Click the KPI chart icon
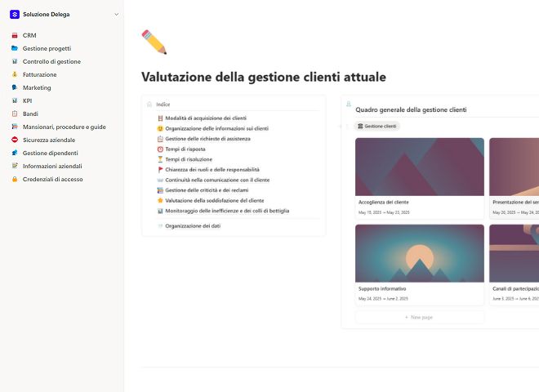 coord(15,100)
